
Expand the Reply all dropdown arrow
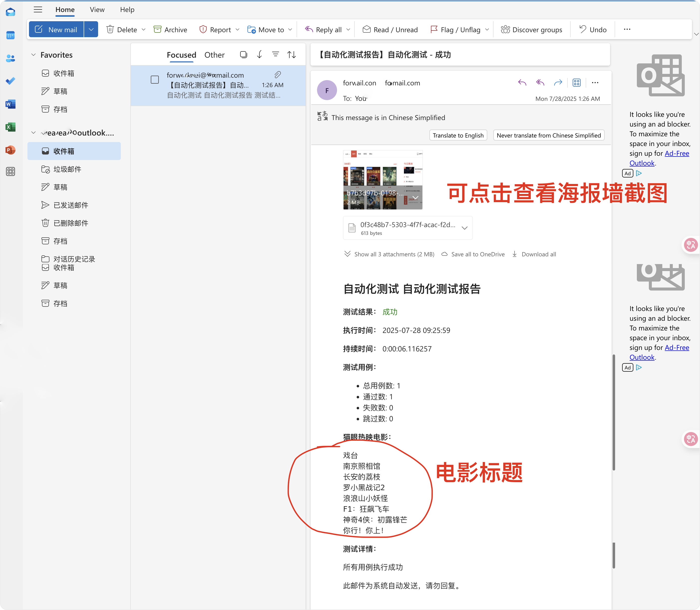tap(348, 30)
